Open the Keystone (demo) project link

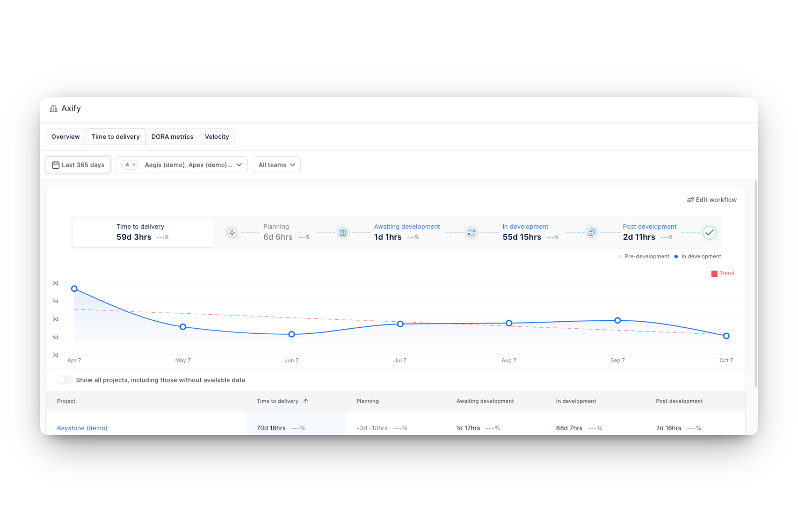point(82,428)
